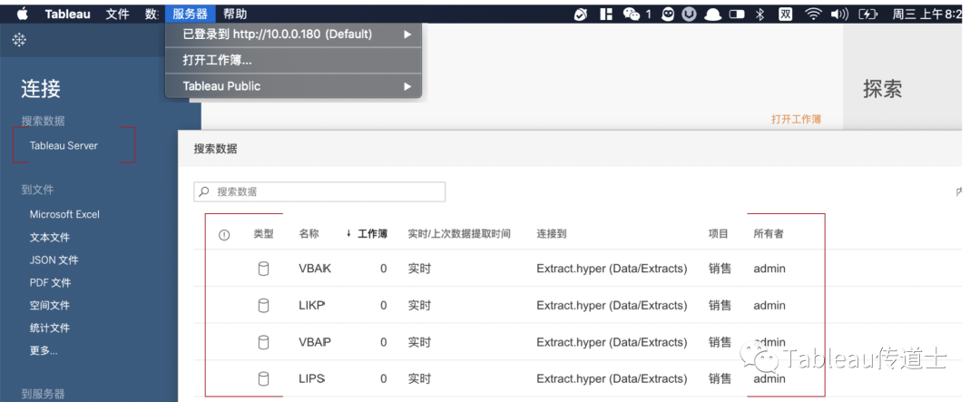Click the Bluetooth menu bar icon
The width and height of the screenshot is (980, 402).
760,14
